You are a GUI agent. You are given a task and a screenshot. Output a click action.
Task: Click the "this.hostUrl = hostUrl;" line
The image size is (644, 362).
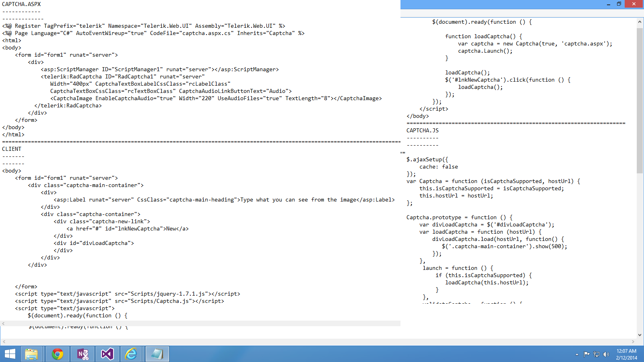[456, 195]
